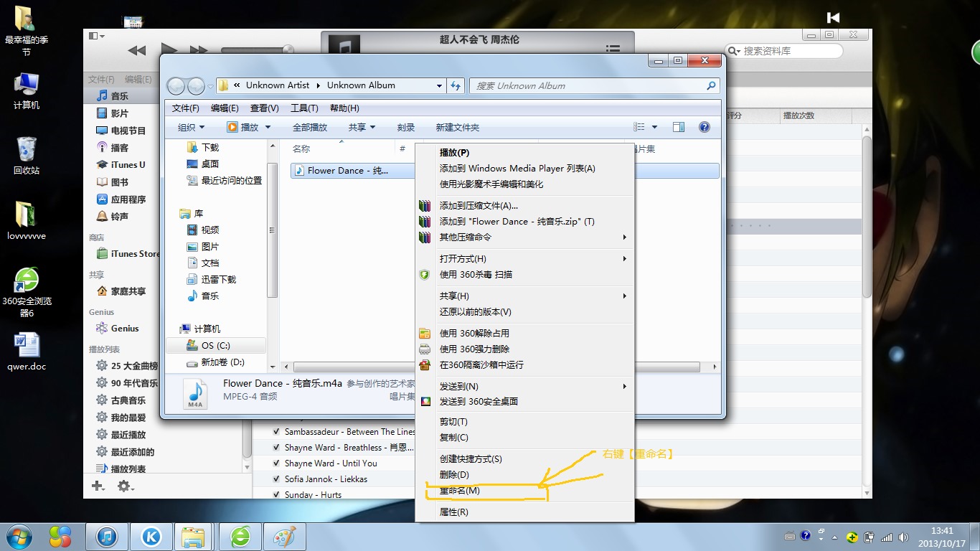Click 新建文件夹 in Explorer toolbar
Viewport: 980px width, 551px height.
coord(458,127)
